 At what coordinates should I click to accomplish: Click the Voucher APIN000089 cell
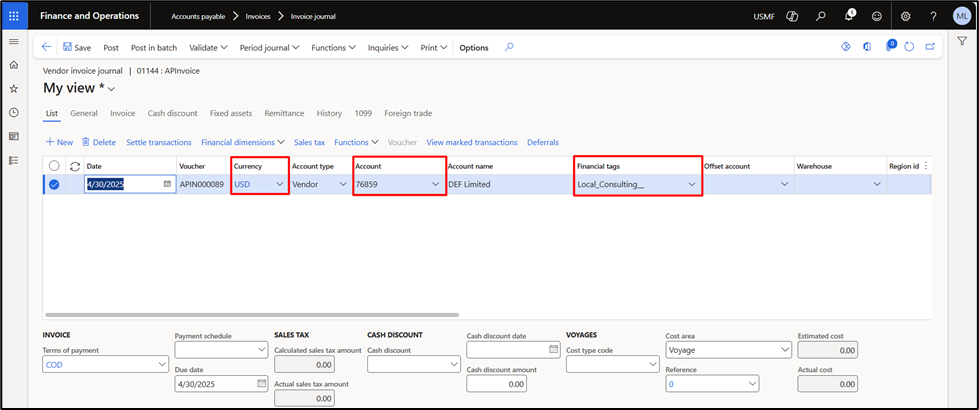[203, 184]
